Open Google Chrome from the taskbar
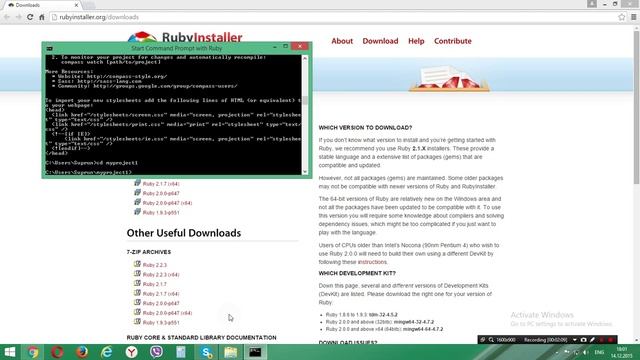 (x=33, y=352)
